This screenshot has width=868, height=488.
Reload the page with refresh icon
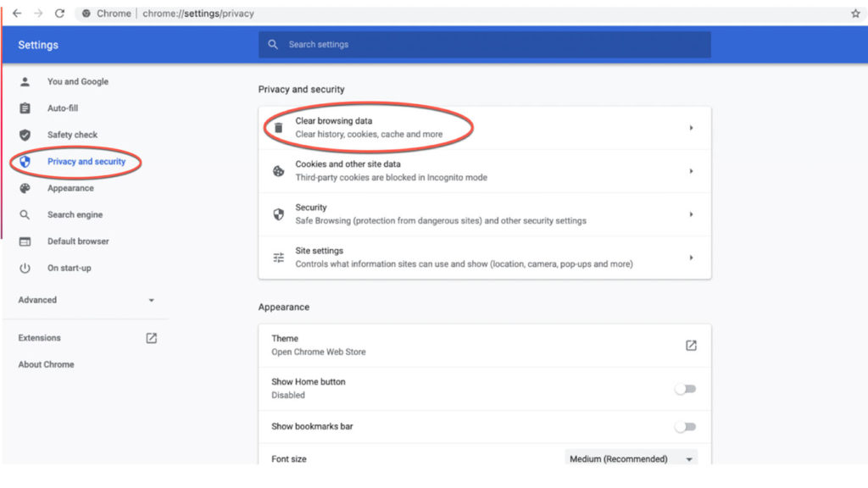(60, 14)
